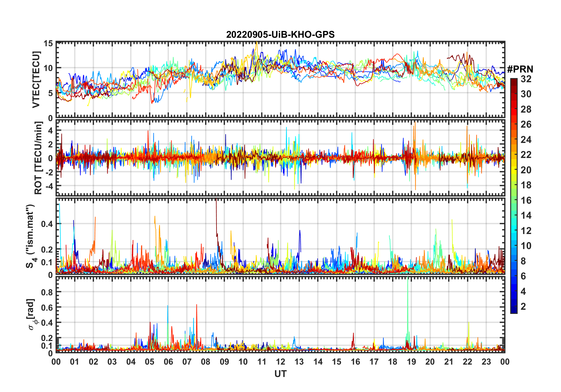This screenshot has height=392, width=561.
Task: Click the UT x-axis label
Action: 280,374
